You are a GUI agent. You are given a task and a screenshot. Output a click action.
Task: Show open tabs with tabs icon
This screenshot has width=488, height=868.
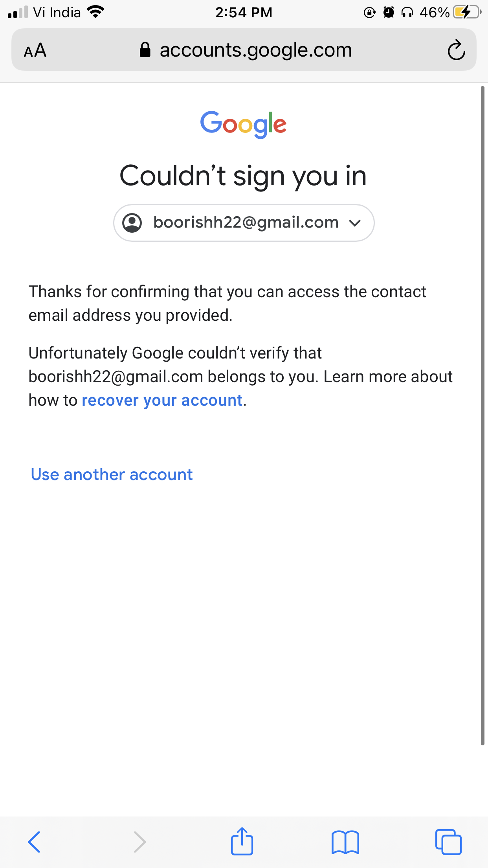point(448,842)
